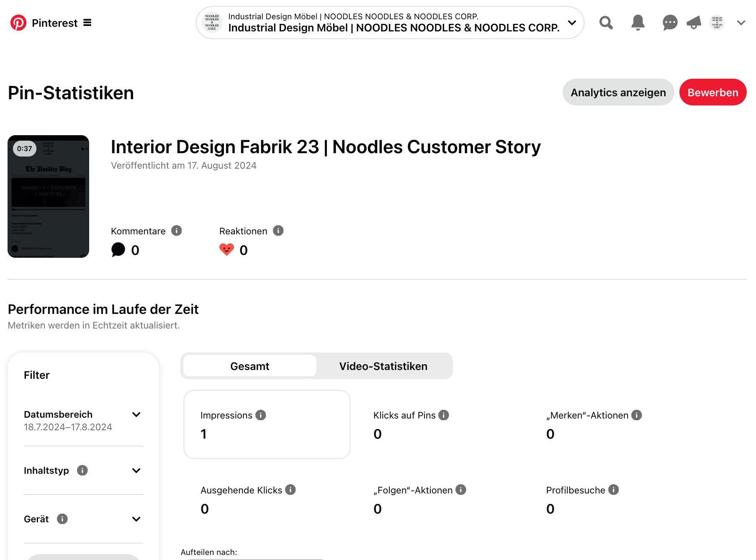The width and height of the screenshot is (756, 560).
Task: Click the red Bewerben button
Action: point(712,92)
